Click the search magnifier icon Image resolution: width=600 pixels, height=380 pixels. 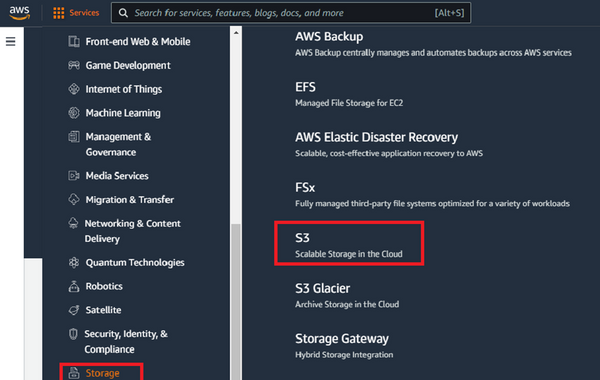[x=123, y=13]
